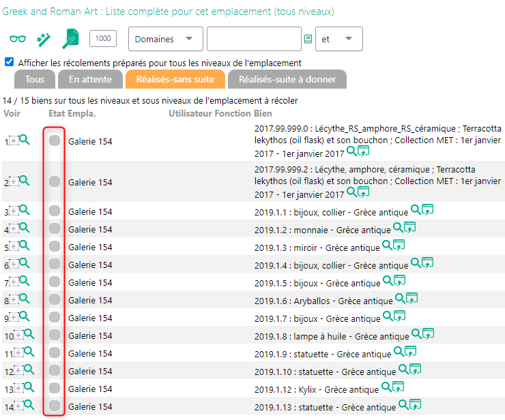Image resolution: width=505 pixels, height=420 pixels.
Task: Click small arrow box icon on row 8
Action: tap(13, 300)
